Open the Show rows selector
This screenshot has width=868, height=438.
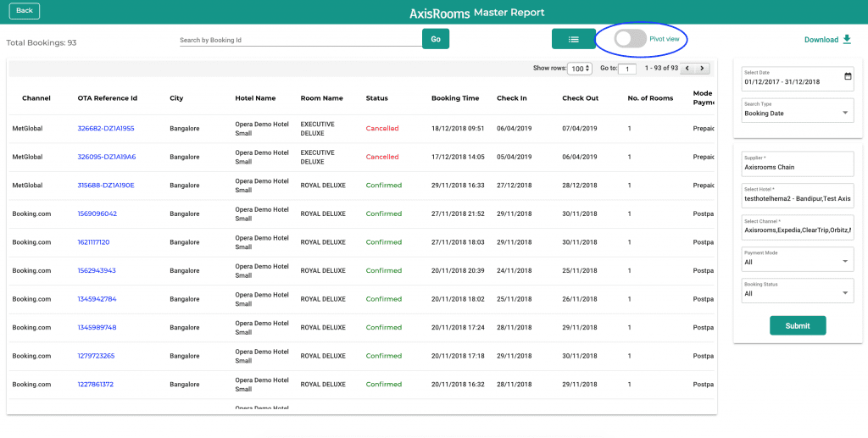coord(580,69)
